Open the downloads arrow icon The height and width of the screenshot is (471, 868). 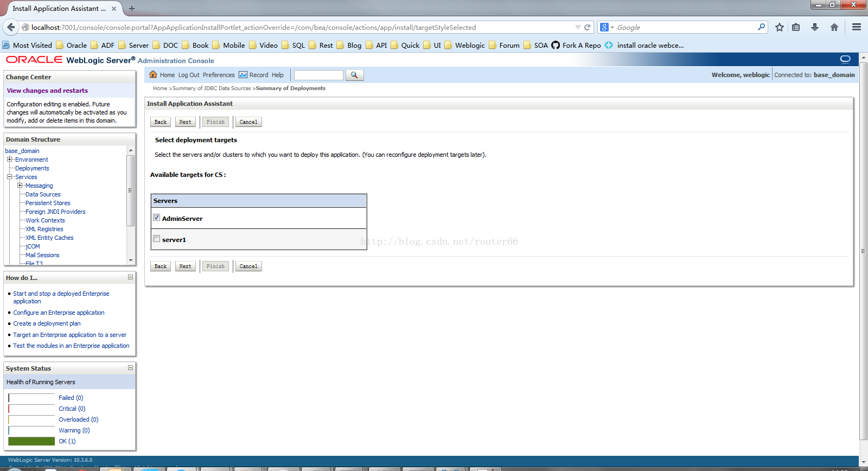click(x=815, y=27)
